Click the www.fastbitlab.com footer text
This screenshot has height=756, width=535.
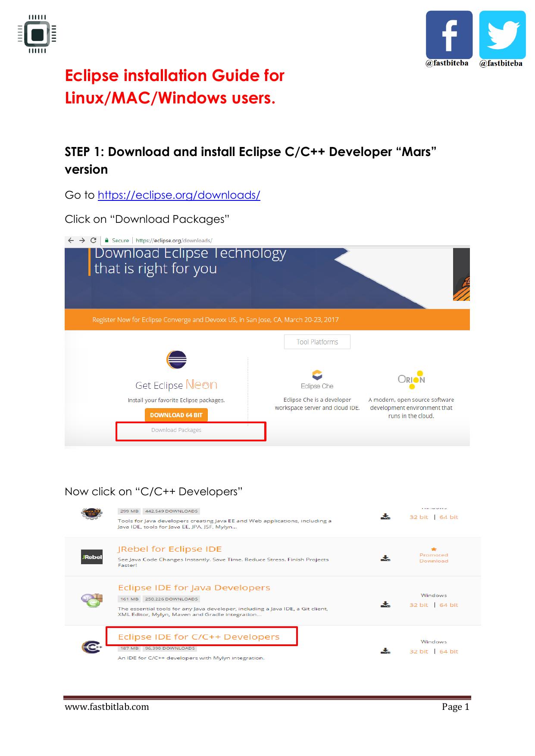coord(107,707)
